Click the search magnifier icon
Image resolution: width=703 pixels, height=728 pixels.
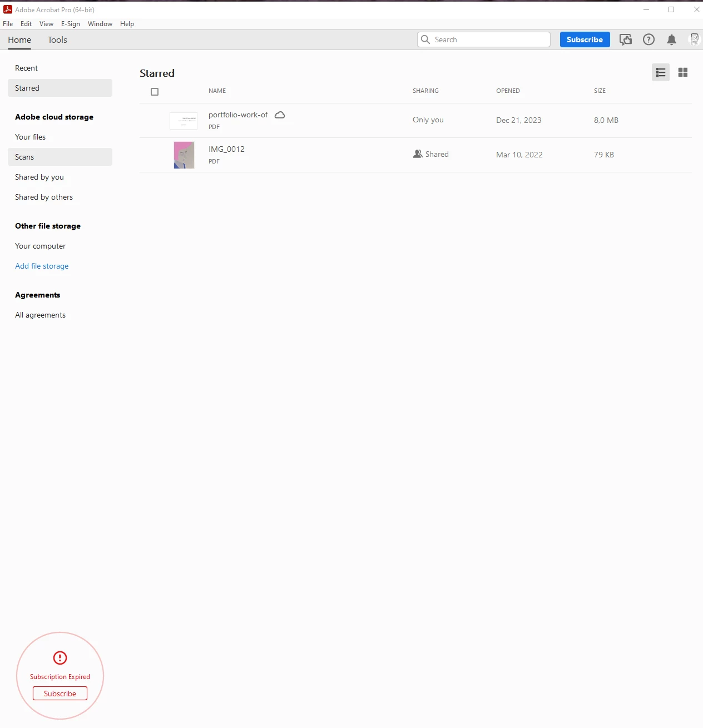[425, 39]
